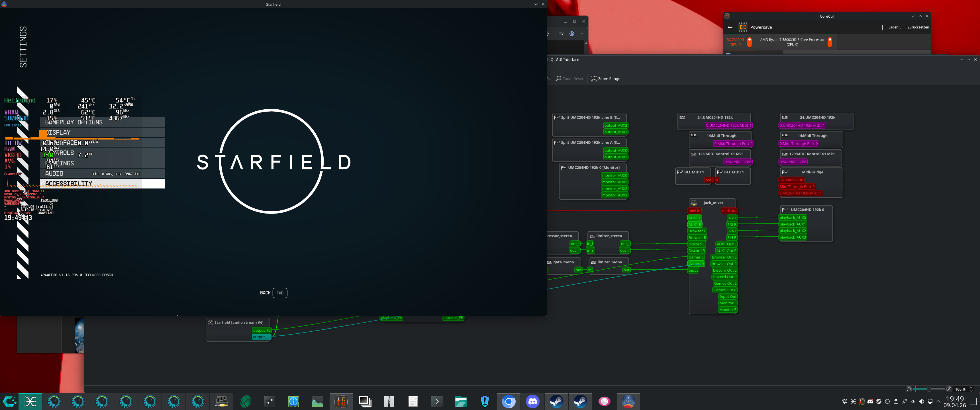Open the clipboard tray icon
Image resolution: width=980 pixels, height=410 pixels.
896,401
